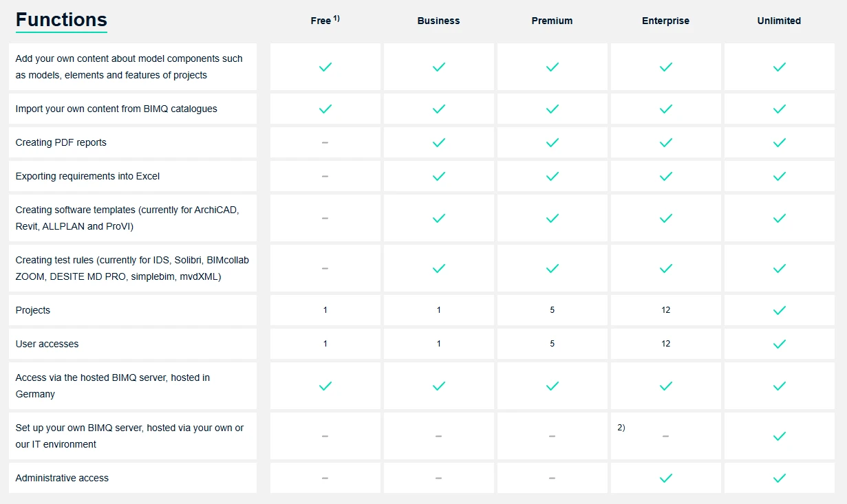Click the Free checkmark for Import BIMQ catalogues
Screen dimensions: 847x504
(325, 109)
